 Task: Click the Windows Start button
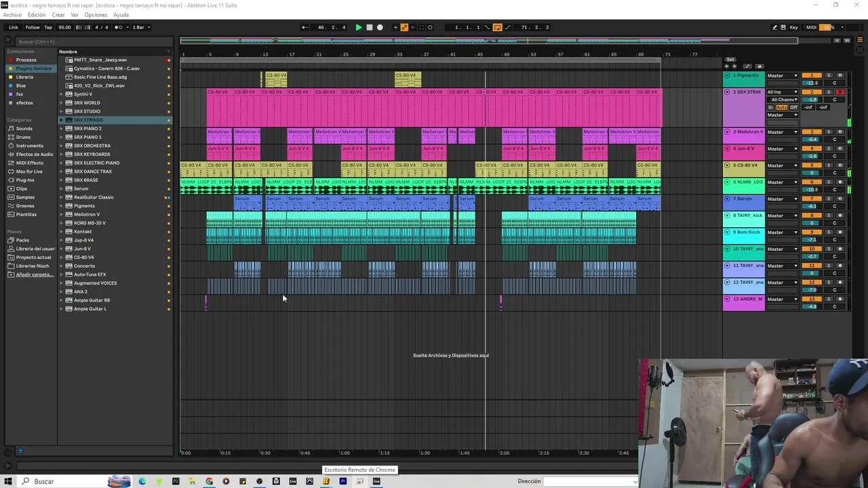[x=7, y=481]
